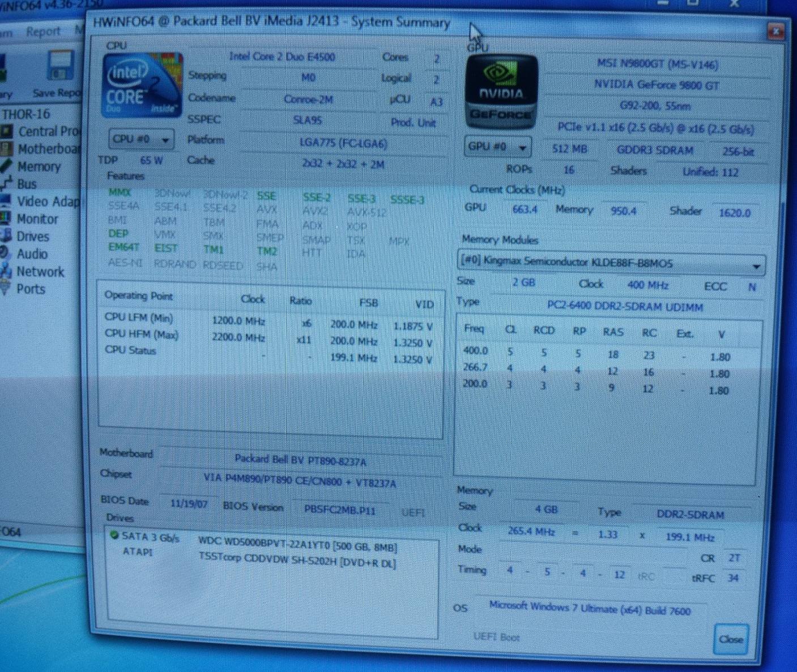Click the Chipset field 'VIA P4M890/PT890 CE/CN800 + VT8237A'
This screenshot has height=672, width=797.
point(300,480)
